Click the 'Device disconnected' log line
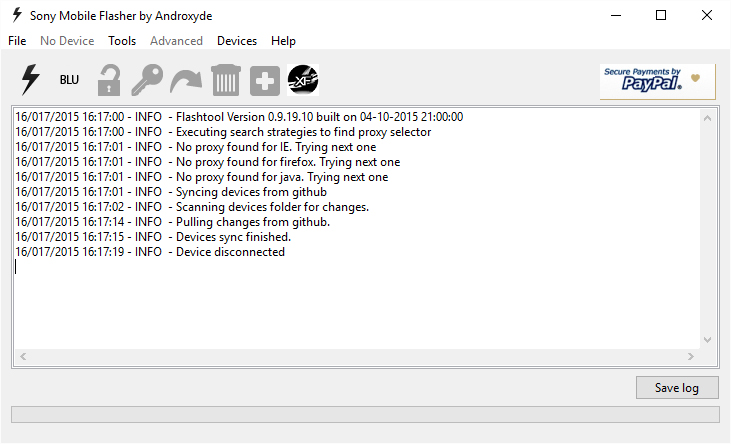Viewport: 731px width, 444px height. point(150,252)
